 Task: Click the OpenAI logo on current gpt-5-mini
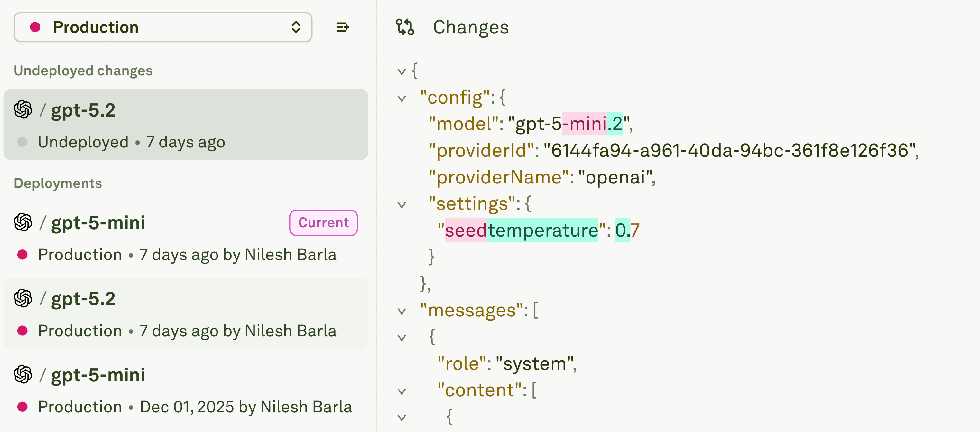23,222
